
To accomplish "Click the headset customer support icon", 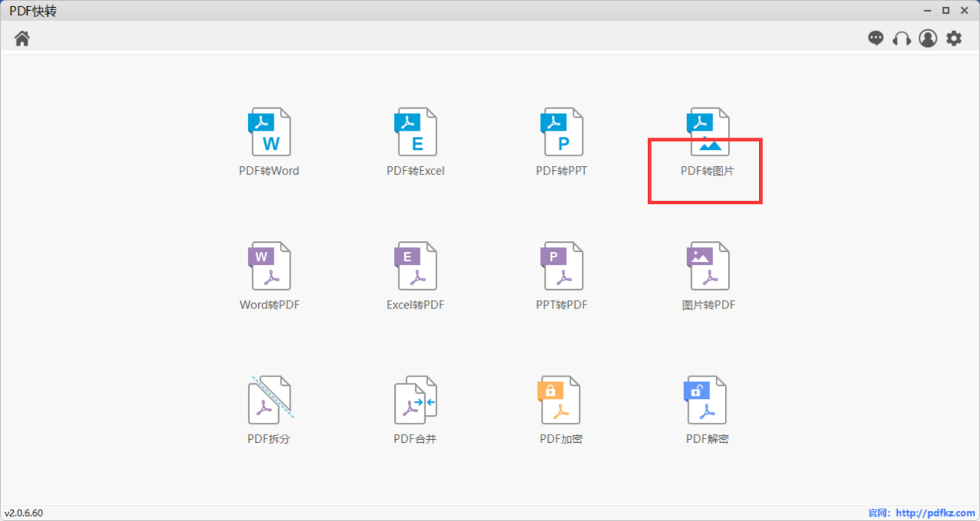I will pyautogui.click(x=901, y=38).
